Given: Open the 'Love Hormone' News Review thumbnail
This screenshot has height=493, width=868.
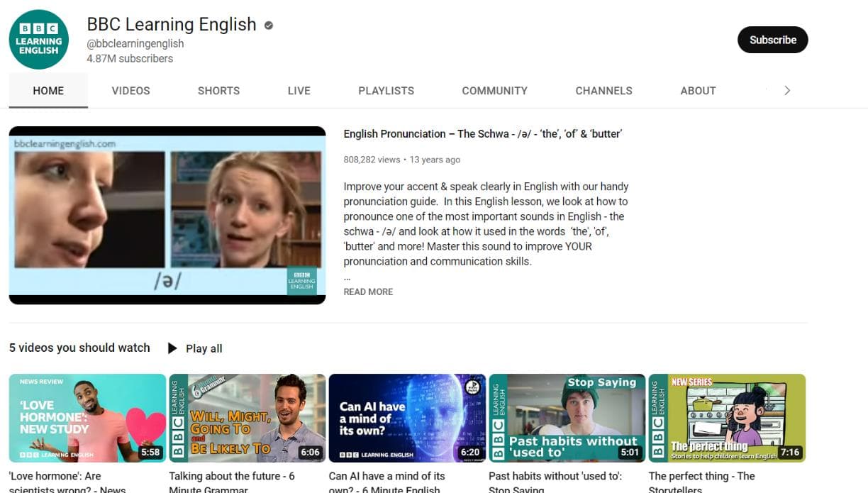Looking at the screenshot, I should [87, 418].
